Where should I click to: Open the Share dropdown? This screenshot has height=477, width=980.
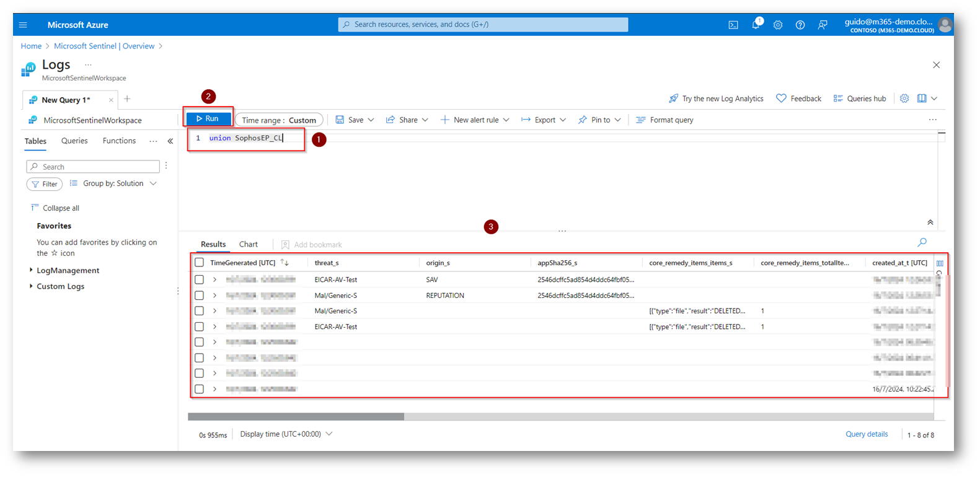407,120
